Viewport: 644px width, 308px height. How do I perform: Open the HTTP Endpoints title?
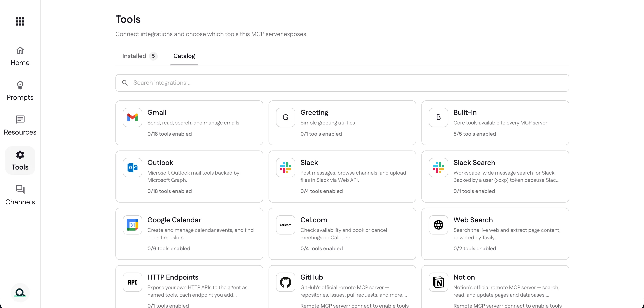click(173, 277)
